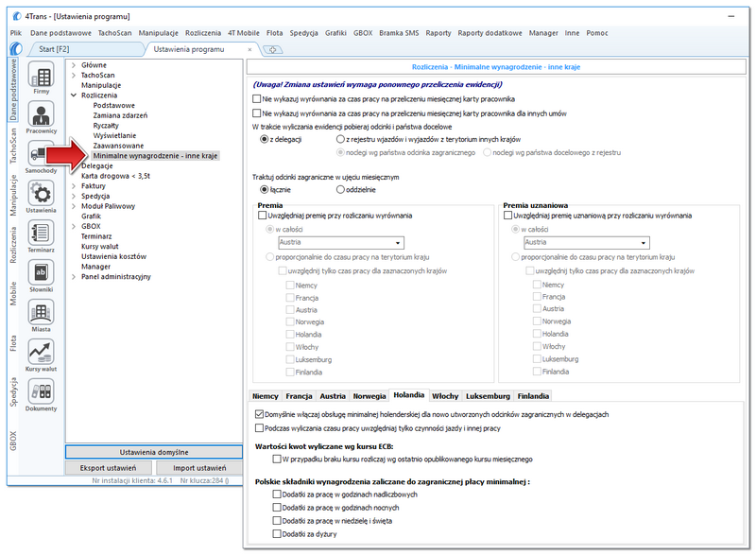The width and height of the screenshot is (756, 555).
Task: Check 'Dodatki za pracę w godzinach nadliczbowych'
Action: 277,494
